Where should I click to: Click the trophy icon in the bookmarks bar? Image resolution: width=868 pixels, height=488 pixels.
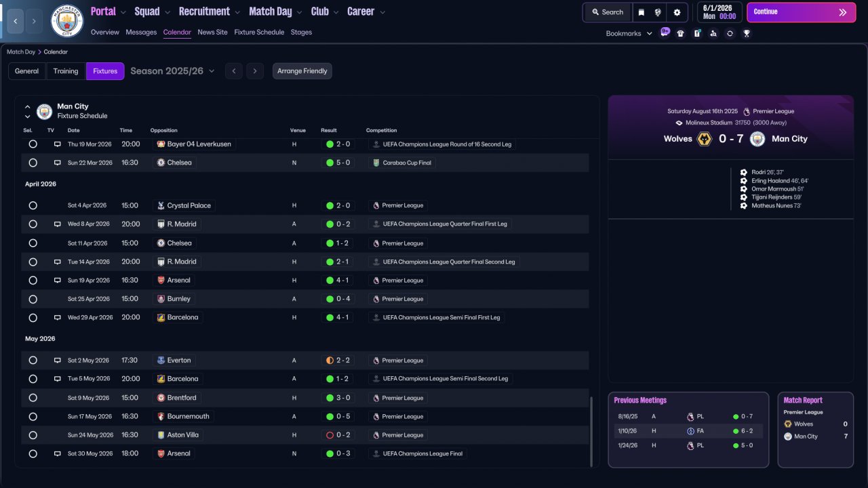(747, 33)
